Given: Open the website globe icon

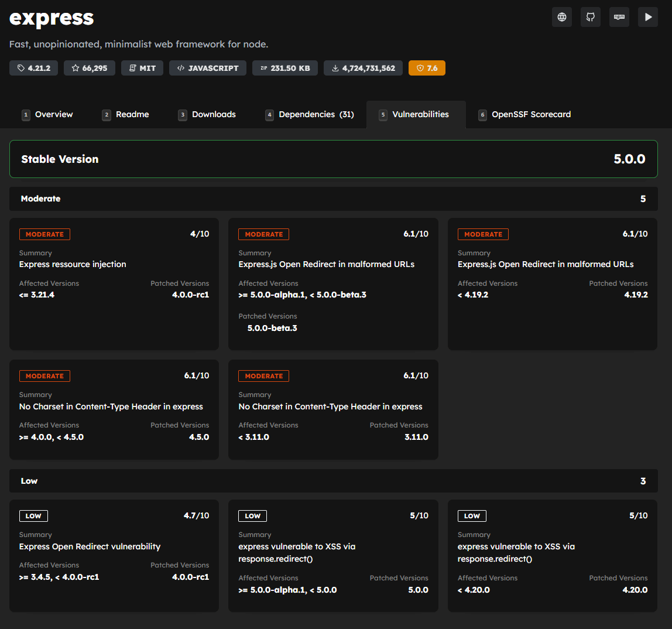Looking at the screenshot, I should pyautogui.click(x=561, y=17).
